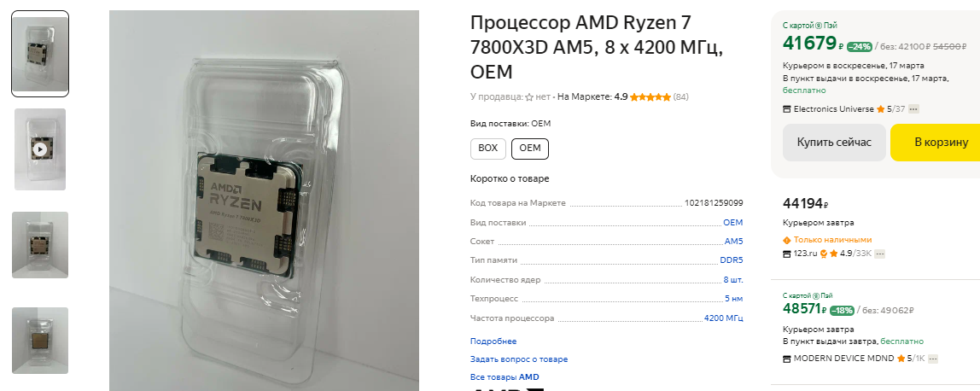Click the -24% discount badge

[x=860, y=46]
